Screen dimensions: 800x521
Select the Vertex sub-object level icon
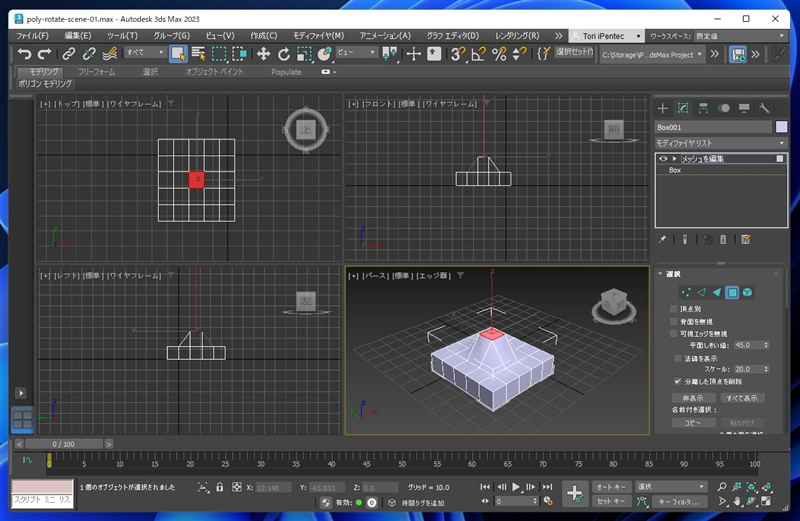coord(686,292)
